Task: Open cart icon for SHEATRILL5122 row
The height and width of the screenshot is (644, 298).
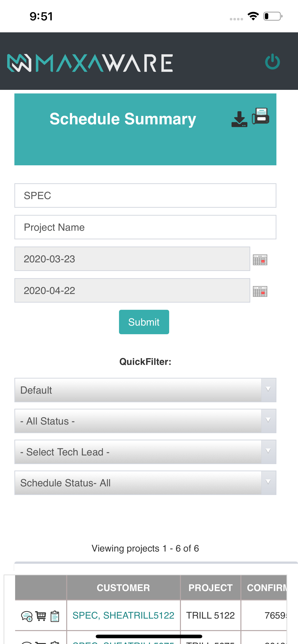Action: pos(41,616)
